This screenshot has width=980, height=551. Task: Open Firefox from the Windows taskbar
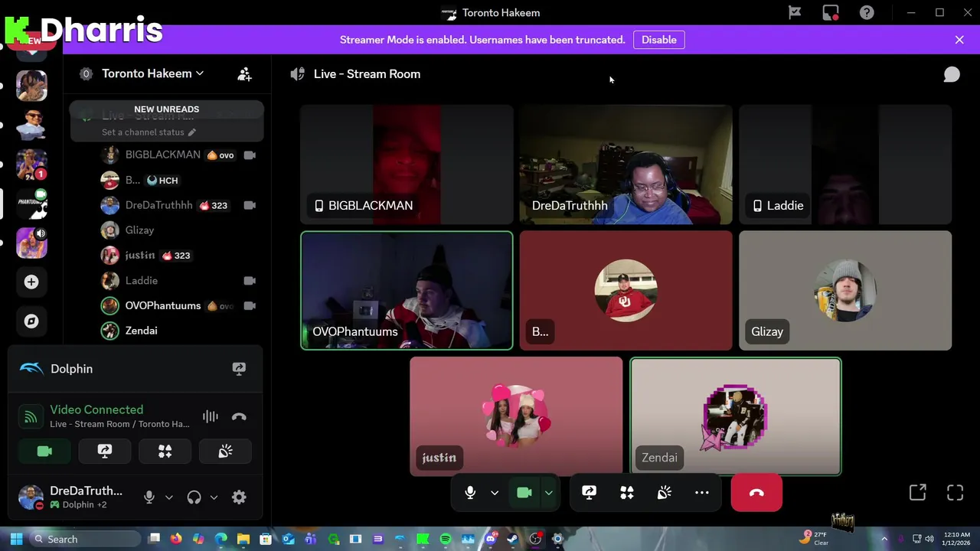pyautogui.click(x=176, y=540)
